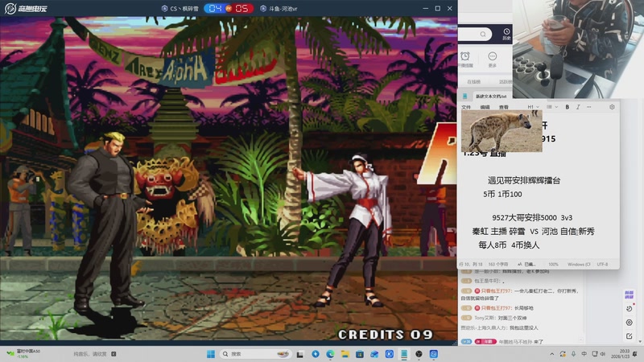Click the chat panel scroll down arrow

[x=640, y=341]
